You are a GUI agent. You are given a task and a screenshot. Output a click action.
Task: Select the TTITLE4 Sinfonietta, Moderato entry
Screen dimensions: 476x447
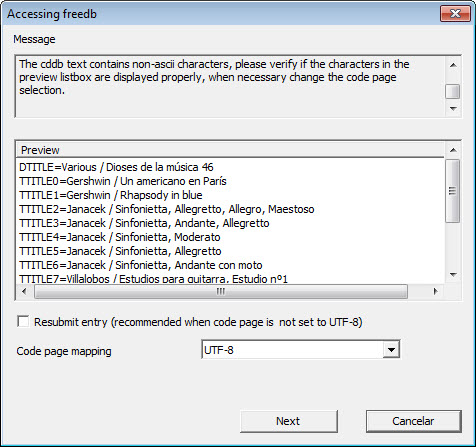(x=120, y=237)
